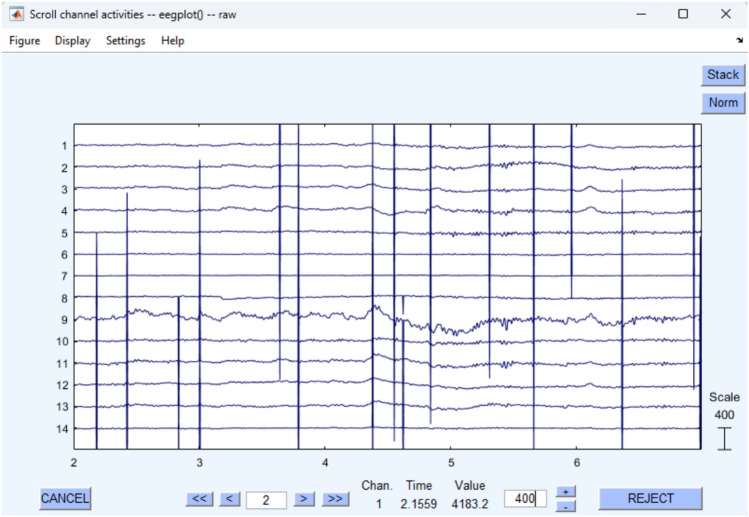The height and width of the screenshot is (517, 749).
Task: Click the Value readout 4183.2
Action: coord(470,504)
